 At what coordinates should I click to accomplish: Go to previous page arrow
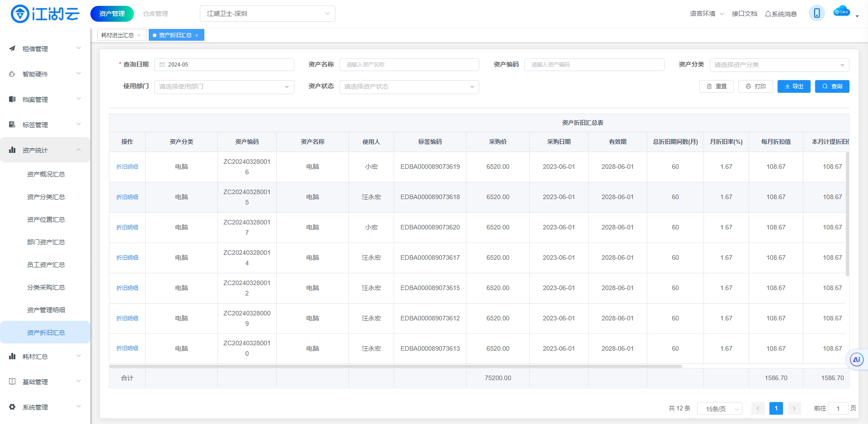pyautogui.click(x=758, y=408)
